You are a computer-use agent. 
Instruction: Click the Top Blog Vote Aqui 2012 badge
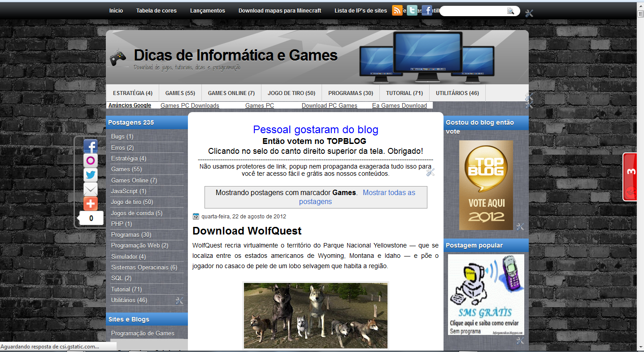486,185
